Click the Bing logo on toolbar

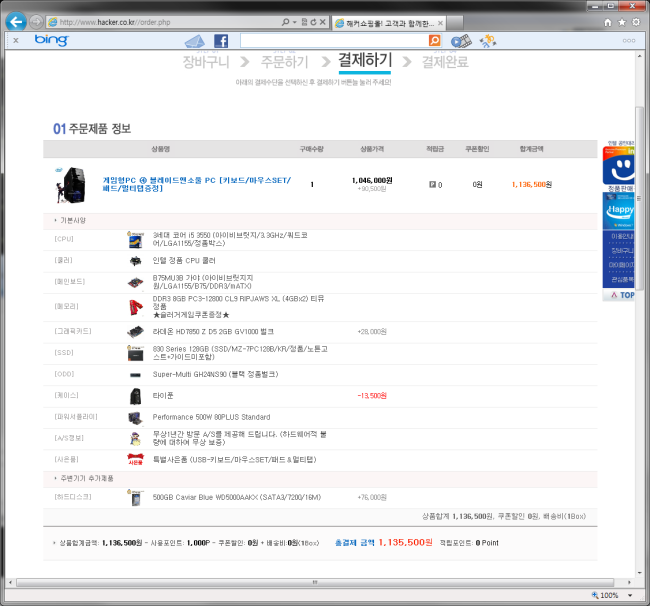coord(51,40)
